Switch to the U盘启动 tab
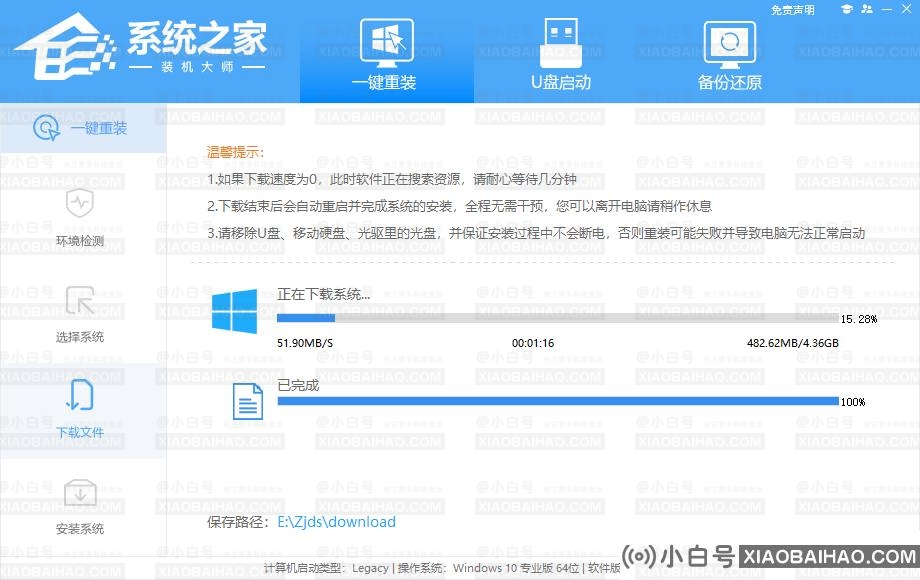The height and width of the screenshot is (580, 920). 560,52
